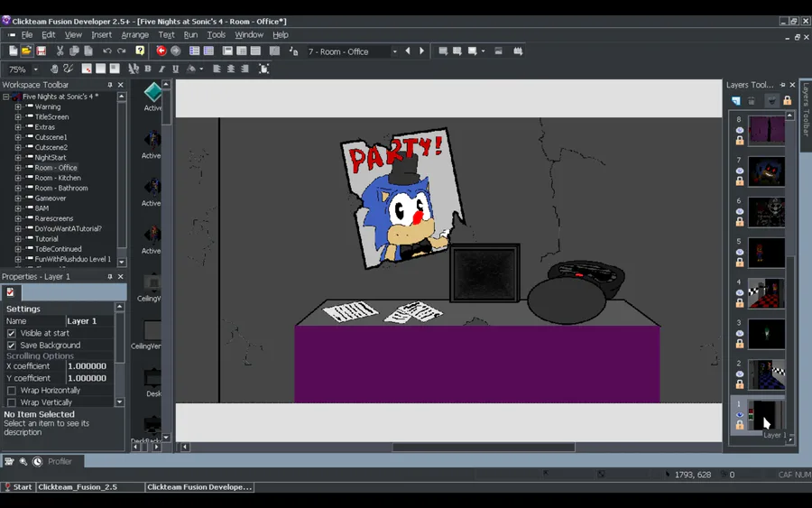Select the Tutorial frame in tree

[47, 239]
